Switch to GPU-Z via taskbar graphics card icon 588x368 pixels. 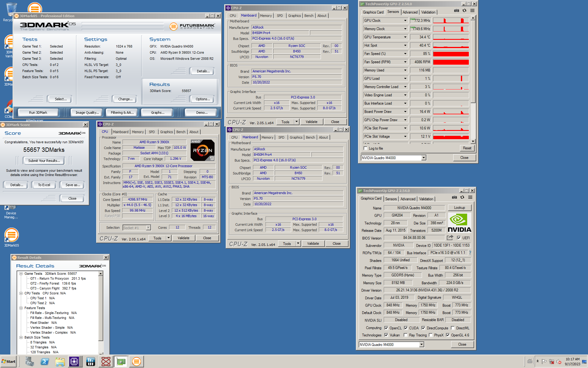click(x=121, y=362)
